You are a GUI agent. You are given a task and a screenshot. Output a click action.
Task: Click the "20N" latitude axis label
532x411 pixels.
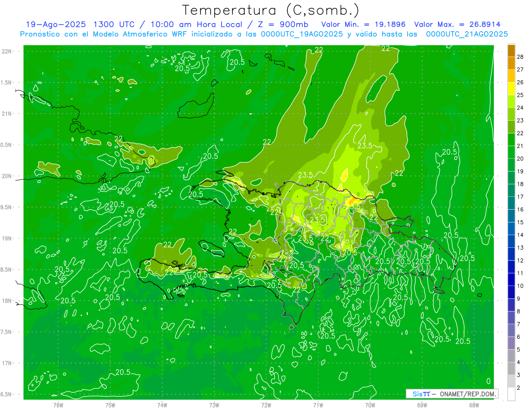click(x=8, y=176)
